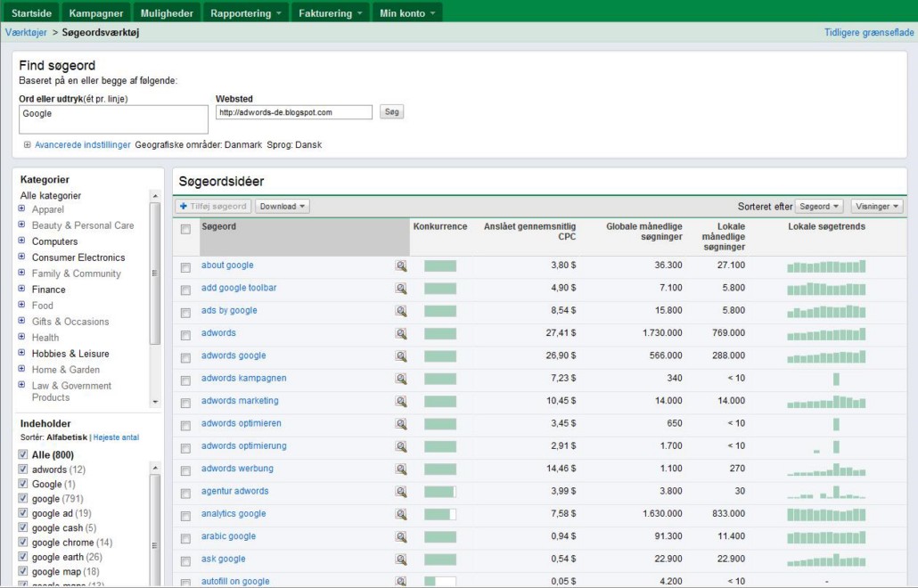Select 'Alle kategorier' in the category list
918x588 pixels.
[x=50, y=195]
